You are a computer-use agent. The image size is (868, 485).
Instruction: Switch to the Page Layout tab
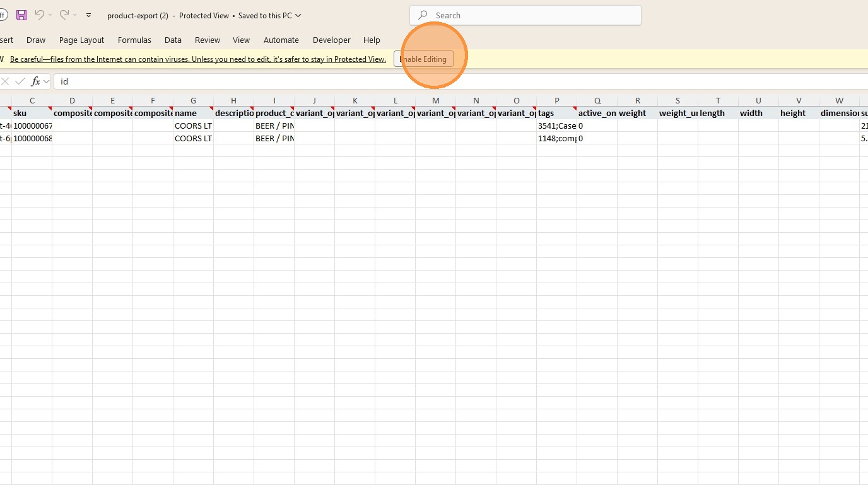point(81,40)
